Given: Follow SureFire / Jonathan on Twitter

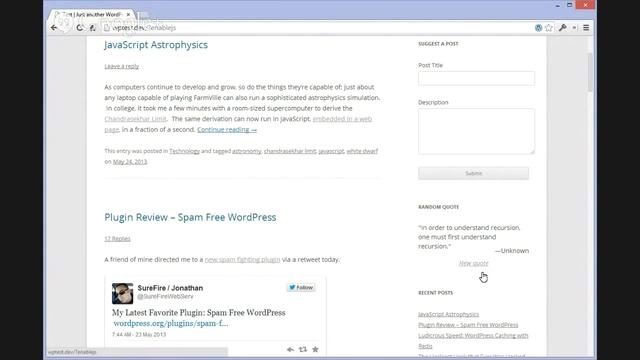Looking at the screenshot, I should point(301,288).
